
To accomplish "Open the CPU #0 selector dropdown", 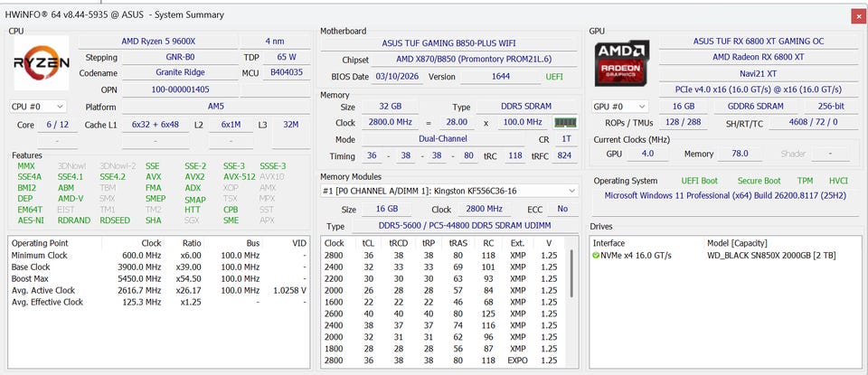I will coord(39,107).
